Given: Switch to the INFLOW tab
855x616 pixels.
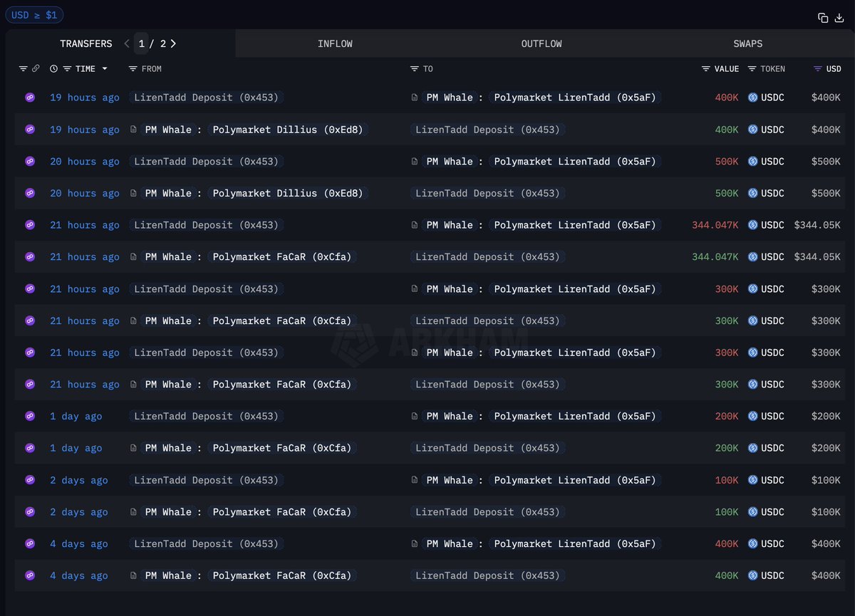Looking at the screenshot, I should [x=335, y=43].
